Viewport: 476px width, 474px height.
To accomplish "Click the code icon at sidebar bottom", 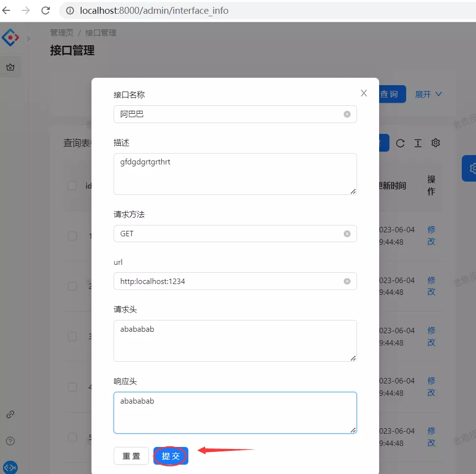I will coord(10,467).
